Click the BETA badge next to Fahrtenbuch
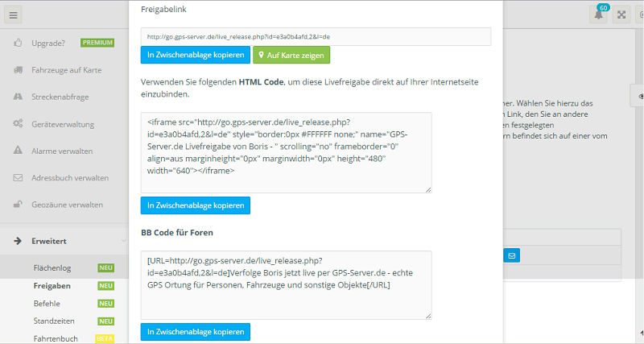This screenshot has height=344, width=644. (105, 338)
